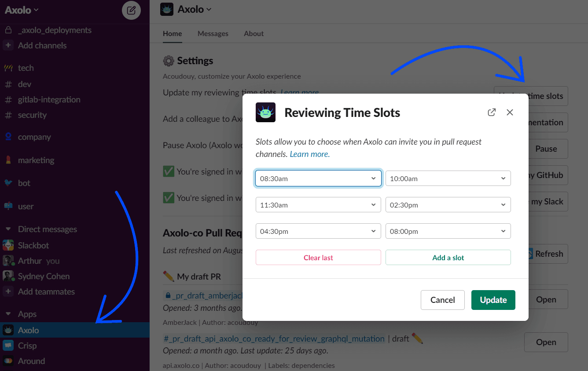Click the plus icon for Add channels
588x371 pixels.
[x=8, y=45]
